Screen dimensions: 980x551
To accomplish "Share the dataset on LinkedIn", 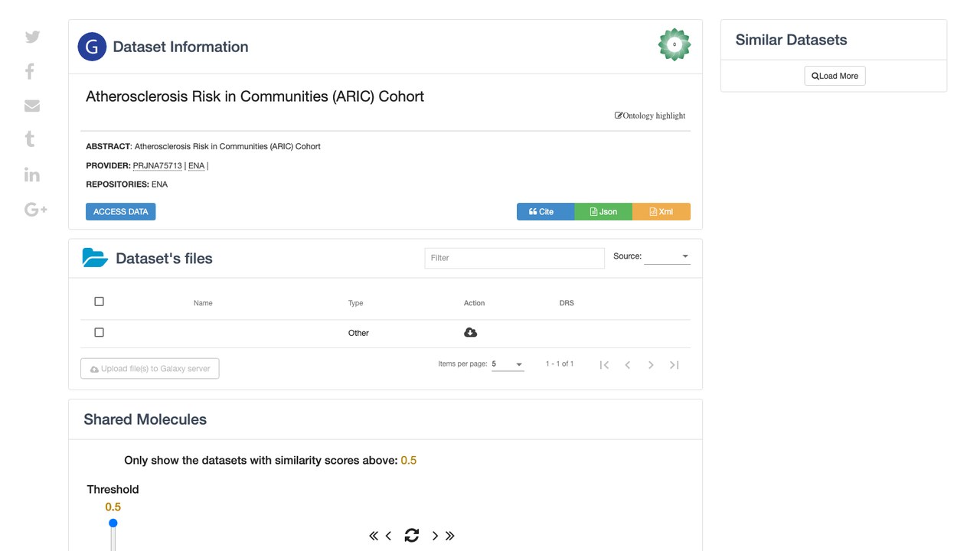I will tap(32, 174).
